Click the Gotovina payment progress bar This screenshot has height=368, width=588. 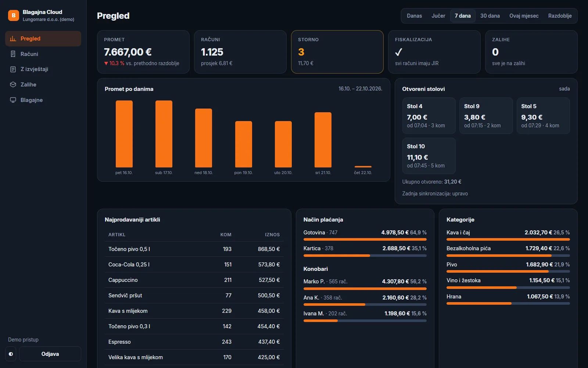point(365,240)
